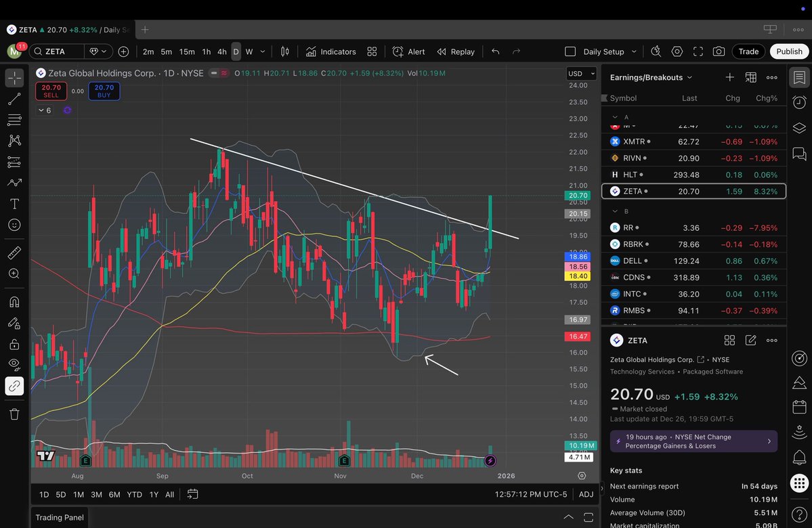Open the add new tab plus button
Screen dimensions: 812x528
coord(145,30)
